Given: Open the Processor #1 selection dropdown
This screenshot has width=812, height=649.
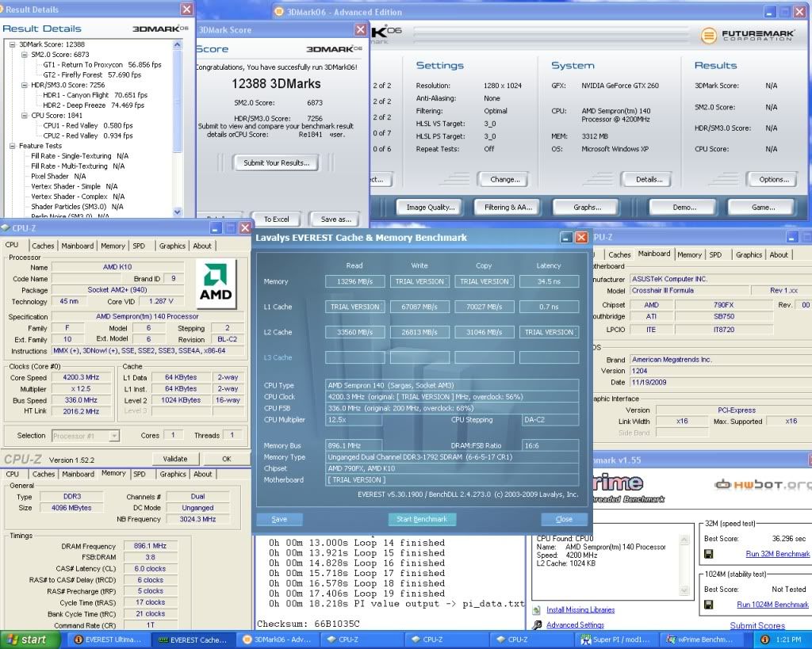Looking at the screenshot, I should pyautogui.click(x=114, y=435).
